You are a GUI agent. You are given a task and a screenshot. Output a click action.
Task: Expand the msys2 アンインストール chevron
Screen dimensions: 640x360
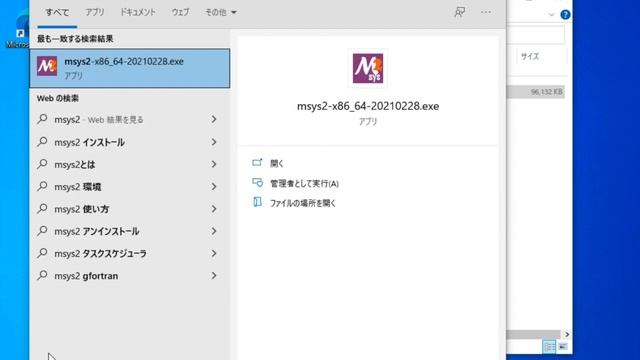[214, 231]
